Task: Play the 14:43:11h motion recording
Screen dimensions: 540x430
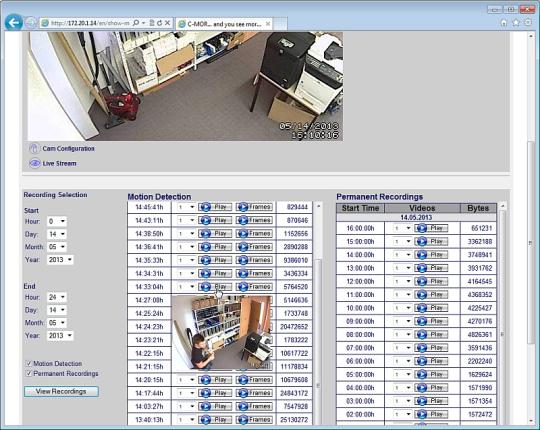Action: [215, 220]
